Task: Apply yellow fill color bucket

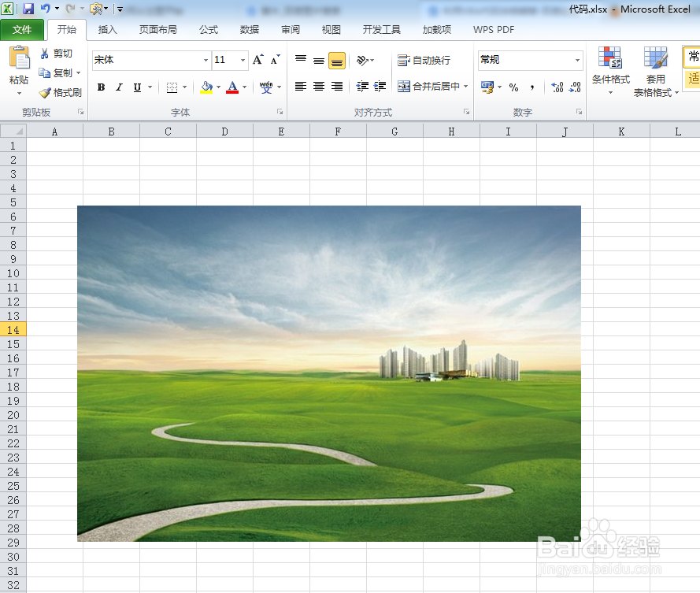Action: pyautogui.click(x=206, y=87)
